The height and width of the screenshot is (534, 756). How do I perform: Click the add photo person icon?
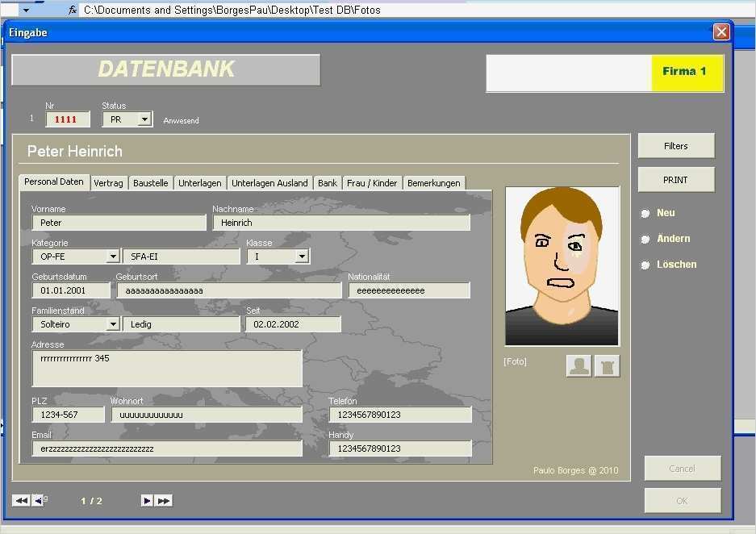point(578,365)
